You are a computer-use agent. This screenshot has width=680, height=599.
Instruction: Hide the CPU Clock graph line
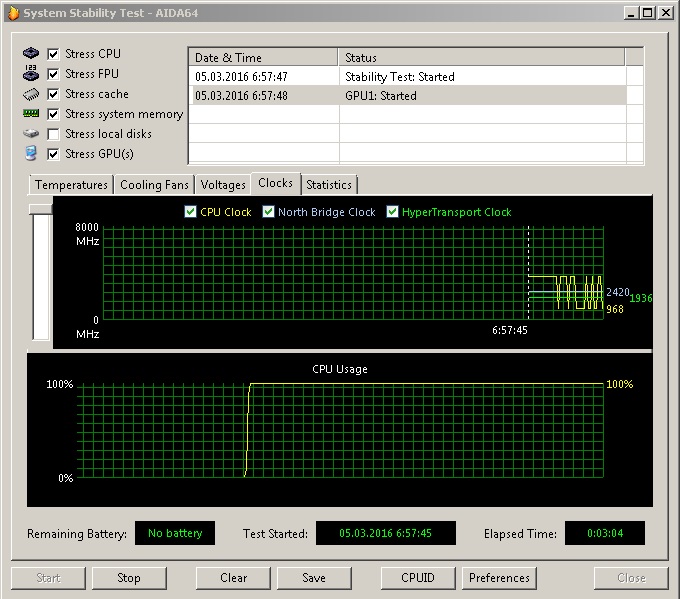pyautogui.click(x=190, y=212)
